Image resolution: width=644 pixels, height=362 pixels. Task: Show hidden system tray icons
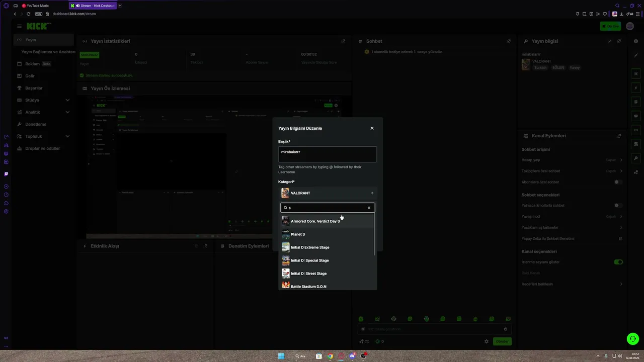click(x=598, y=356)
